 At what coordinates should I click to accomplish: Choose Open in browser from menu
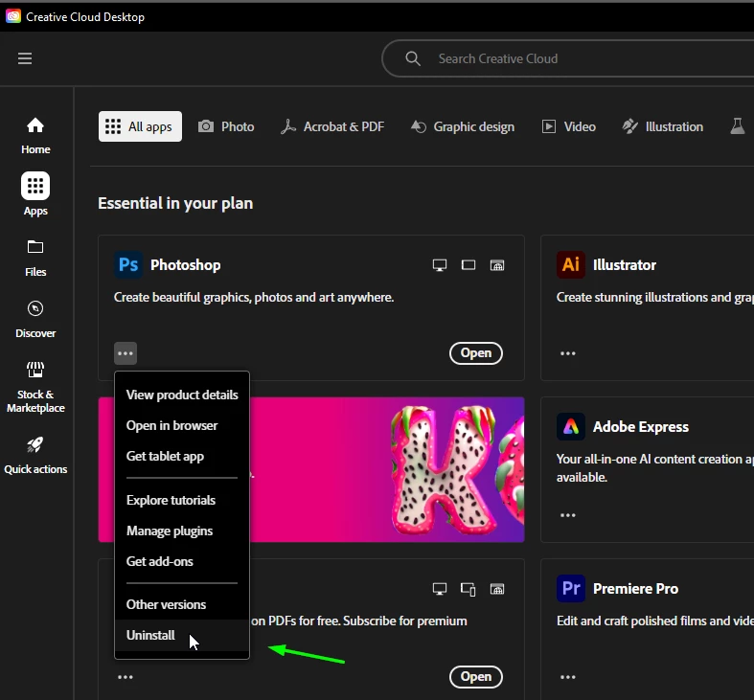[x=182, y=425]
